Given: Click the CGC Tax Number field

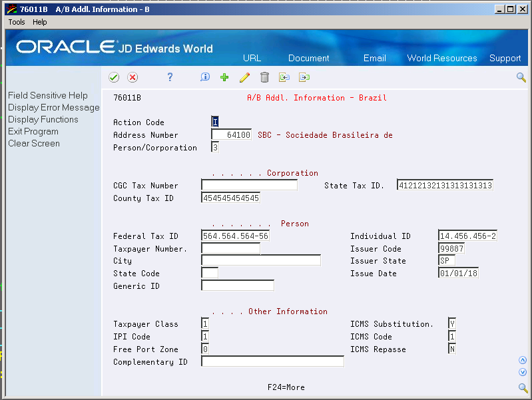Looking at the screenshot, I should tap(250, 185).
